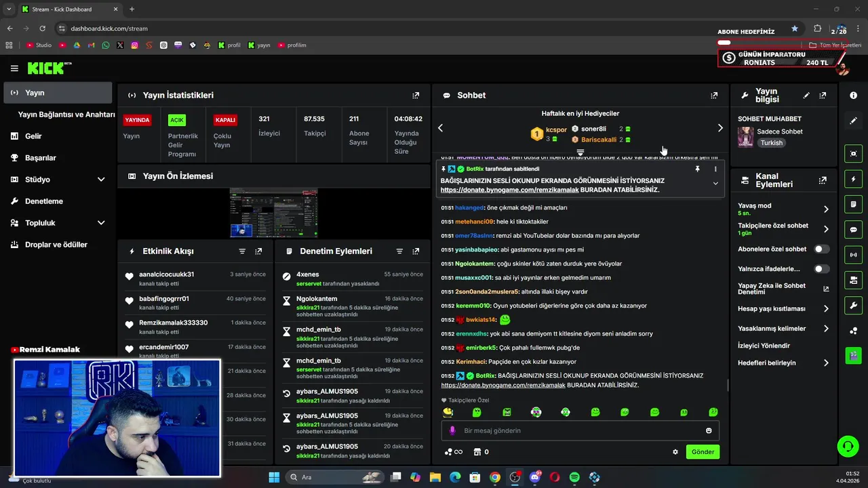Select Yayın in the left sidebar
The image size is (868, 488).
[x=58, y=93]
